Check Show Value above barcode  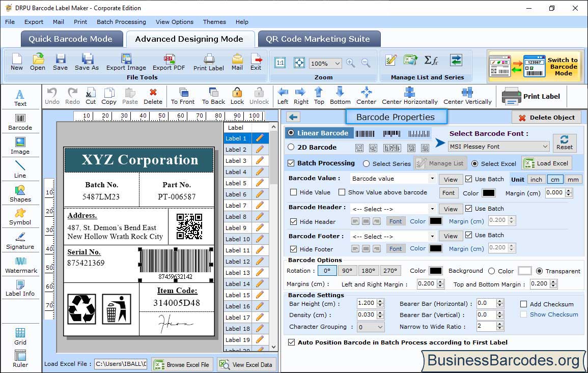pos(342,192)
